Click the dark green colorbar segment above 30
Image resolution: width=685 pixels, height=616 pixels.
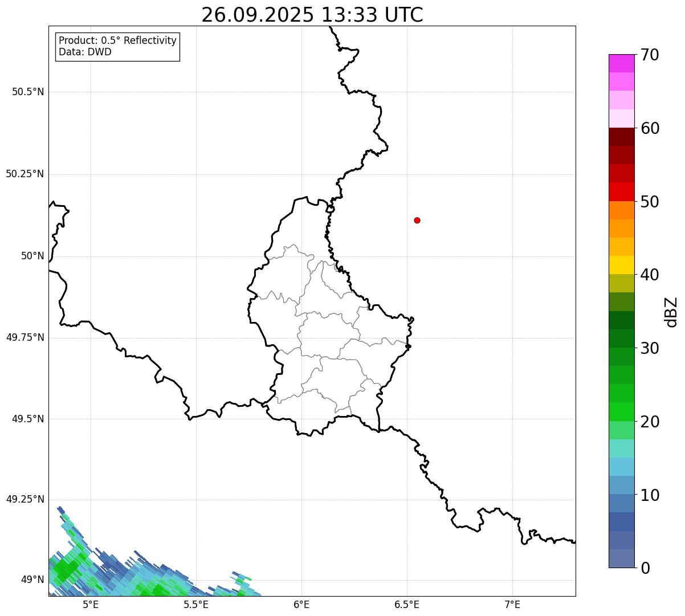coord(621,338)
